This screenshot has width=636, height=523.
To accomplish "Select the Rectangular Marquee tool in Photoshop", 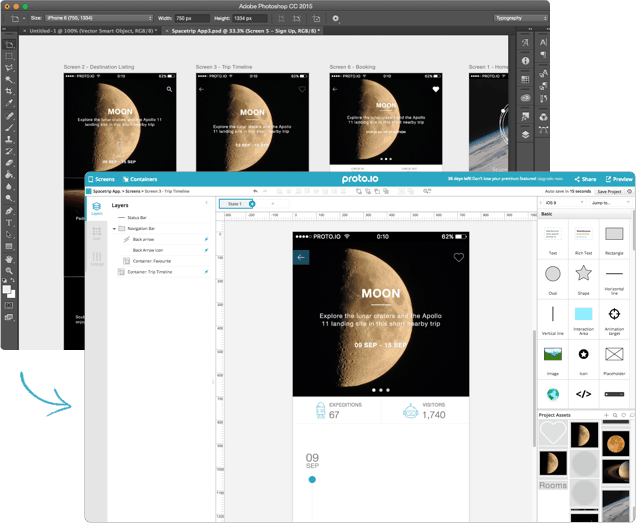I will click(9, 56).
